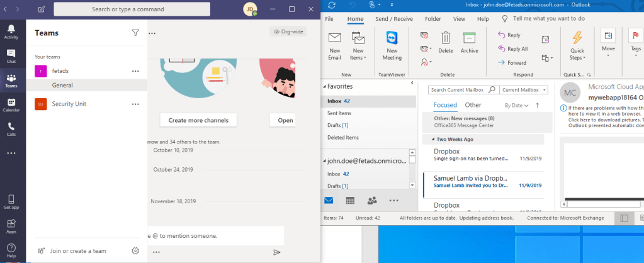The height and width of the screenshot is (263, 644).
Task: Open the Folder ribbon tab
Action: (433, 19)
